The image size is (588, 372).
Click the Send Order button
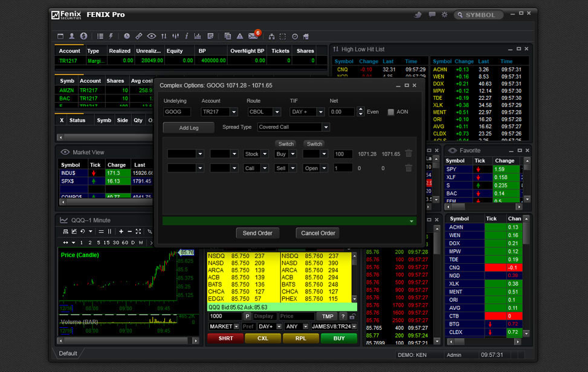pos(257,233)
